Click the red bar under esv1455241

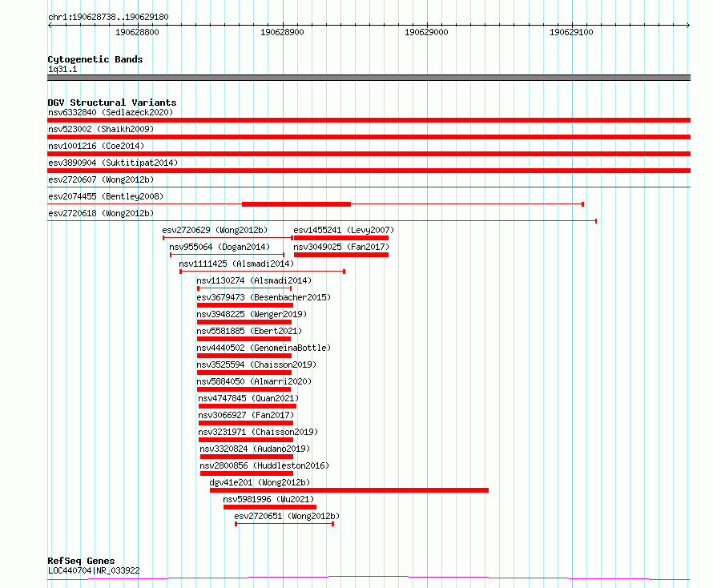coord(341,238)
